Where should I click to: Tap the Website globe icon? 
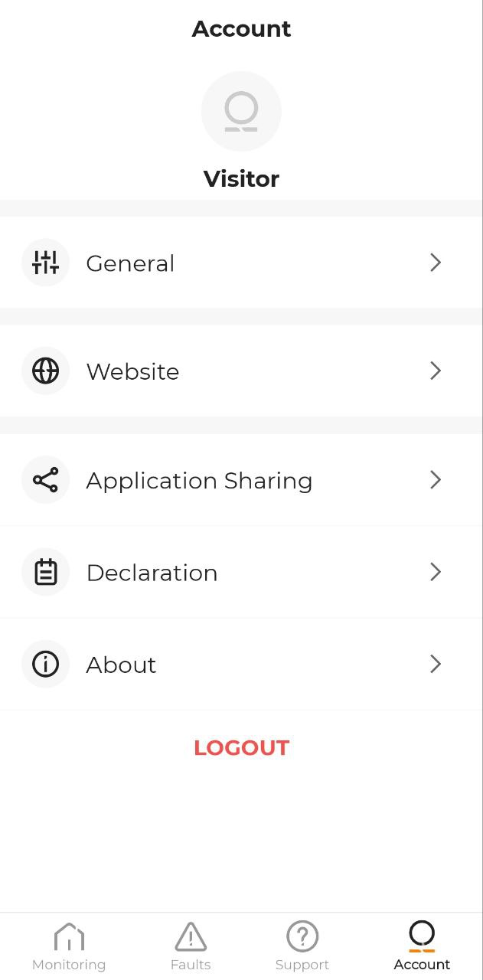(x=45, y=371)
